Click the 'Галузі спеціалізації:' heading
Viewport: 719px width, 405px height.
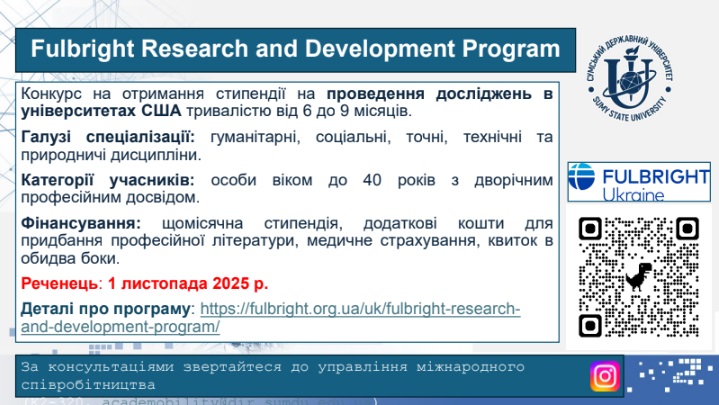108,137
